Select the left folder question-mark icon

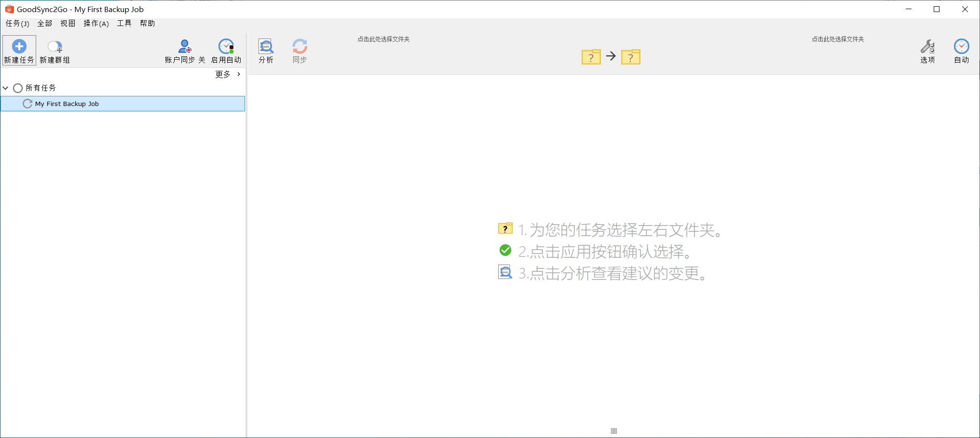click(591, 57)
